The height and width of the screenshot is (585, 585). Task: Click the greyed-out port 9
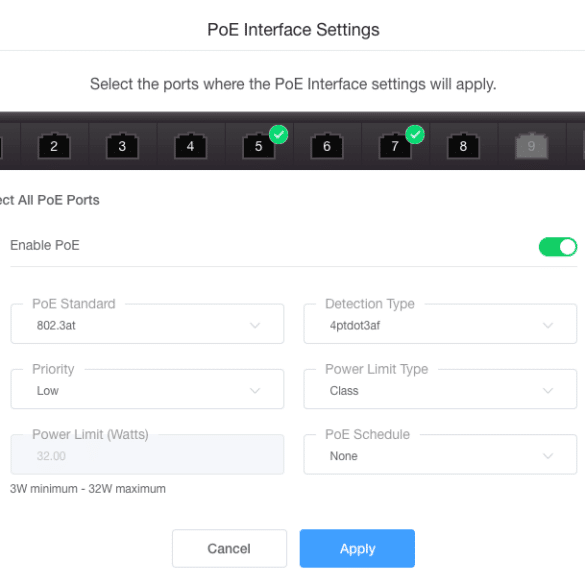point(532,146)
